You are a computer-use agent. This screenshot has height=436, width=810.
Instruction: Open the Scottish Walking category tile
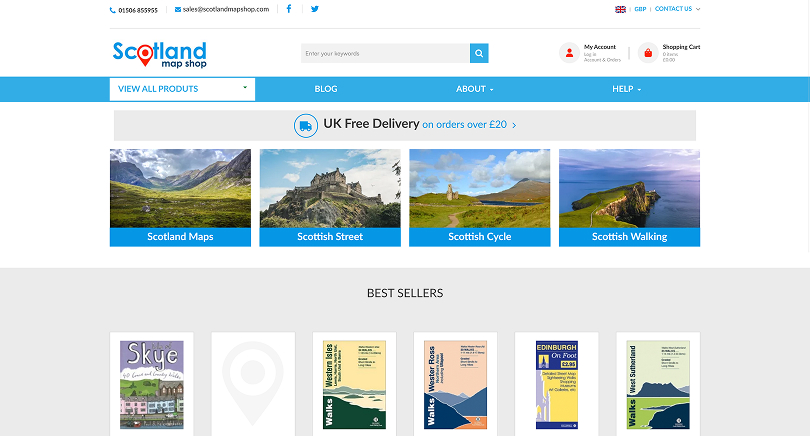point(629,198)
